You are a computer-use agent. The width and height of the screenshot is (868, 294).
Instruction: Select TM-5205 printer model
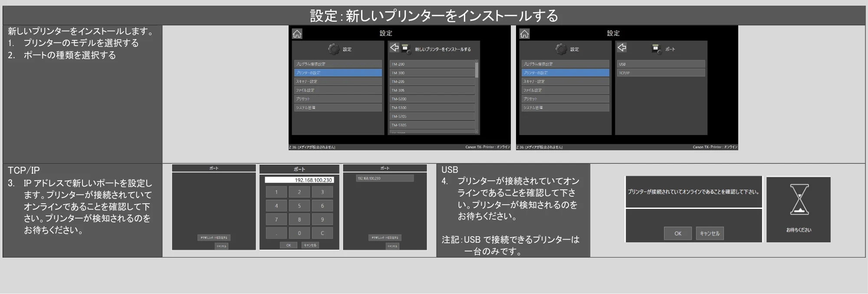pyautogui.click(x=432, y=116)
